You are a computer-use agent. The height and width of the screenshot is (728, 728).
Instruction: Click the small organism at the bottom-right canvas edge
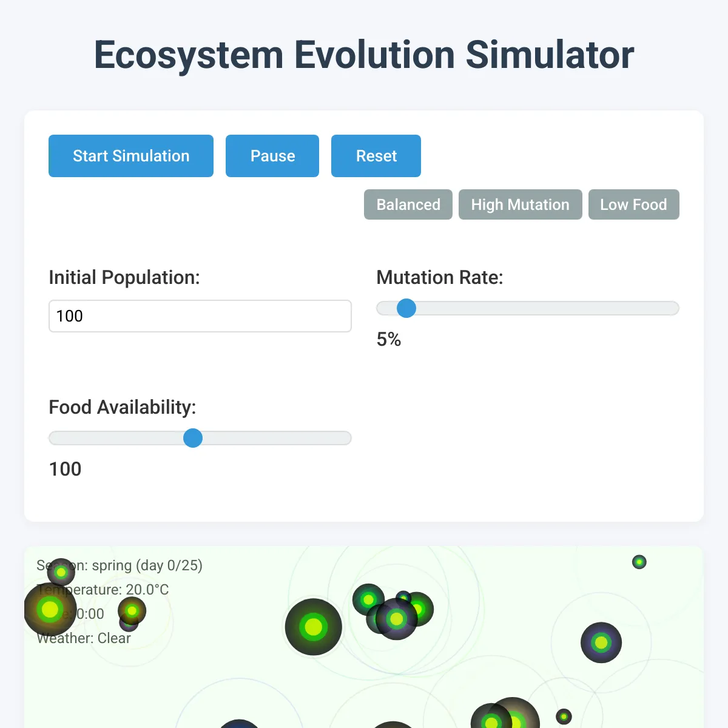[x=564, y=716]
